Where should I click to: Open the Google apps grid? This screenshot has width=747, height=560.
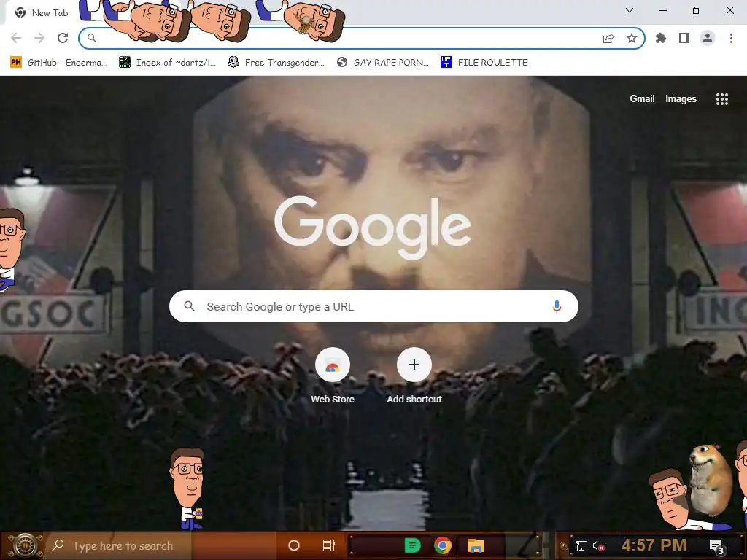[722, 99]
